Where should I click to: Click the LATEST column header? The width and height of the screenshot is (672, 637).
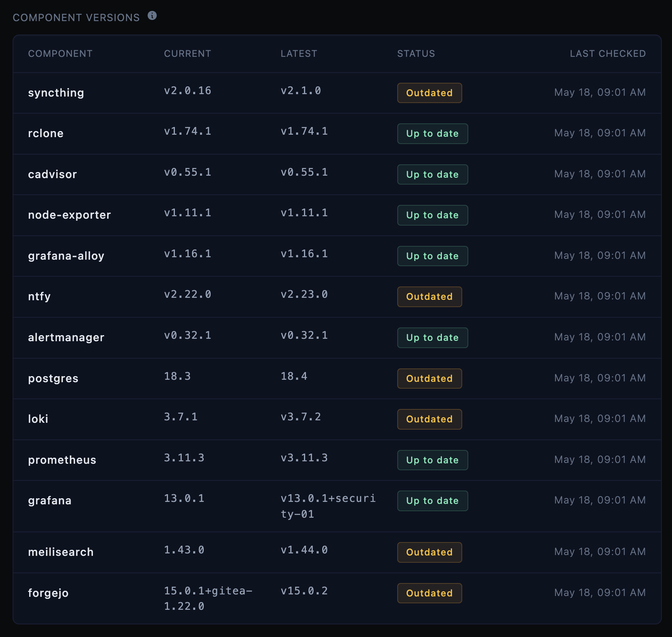point(299,54)
